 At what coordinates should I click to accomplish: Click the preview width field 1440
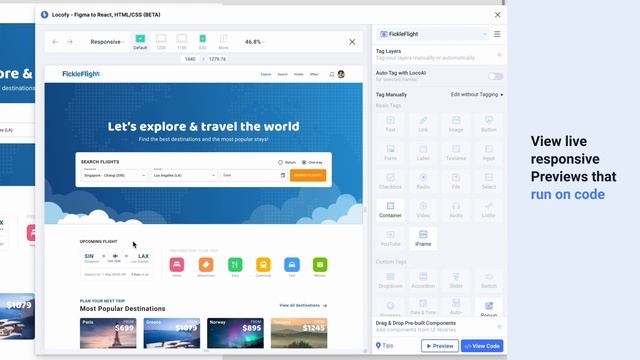(190, 59)
